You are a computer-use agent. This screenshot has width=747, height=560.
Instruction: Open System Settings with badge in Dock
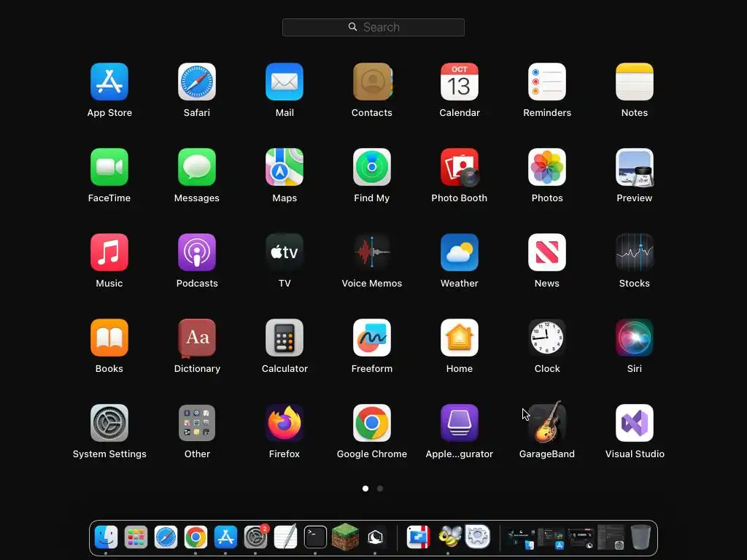256,537
